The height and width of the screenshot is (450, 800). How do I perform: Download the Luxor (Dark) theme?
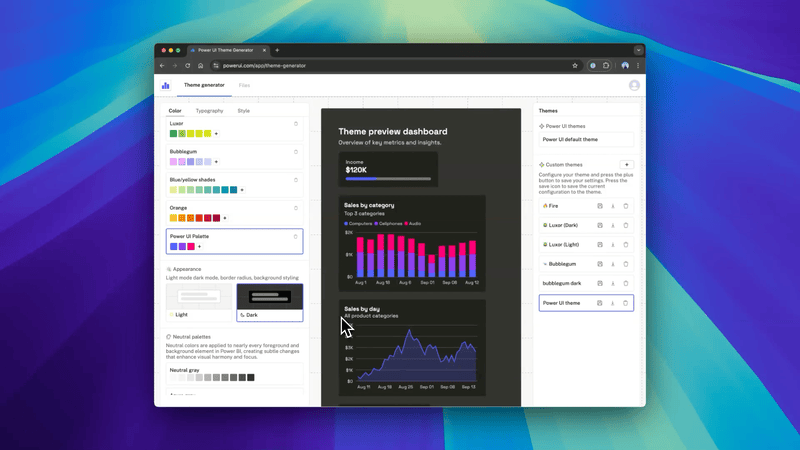[x=613, y=226]
